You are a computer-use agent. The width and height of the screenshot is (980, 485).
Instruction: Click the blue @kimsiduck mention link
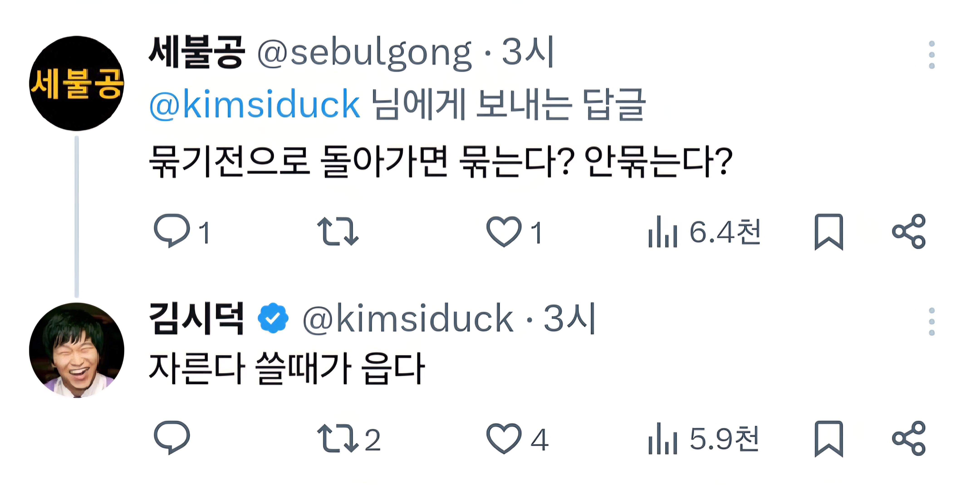255,104
